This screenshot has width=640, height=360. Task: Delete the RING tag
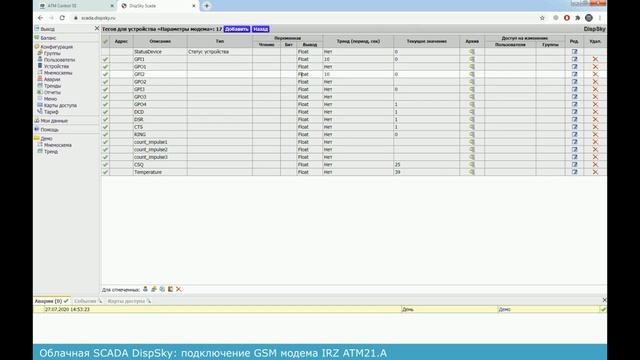pos(595,134)
